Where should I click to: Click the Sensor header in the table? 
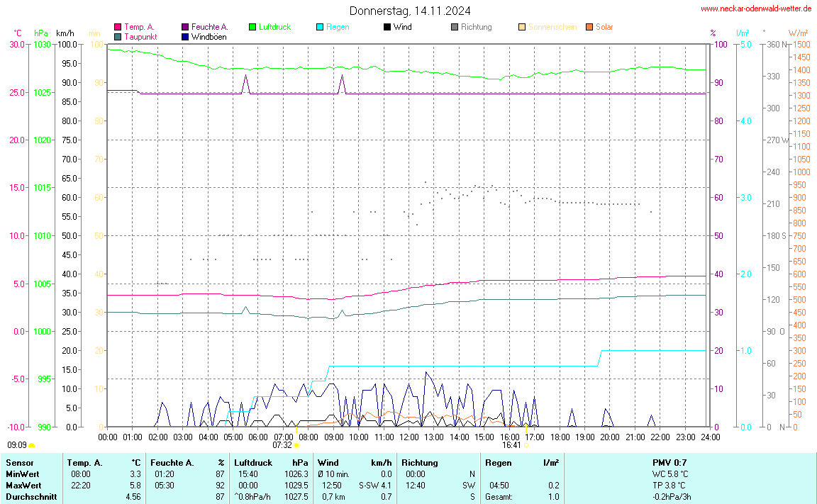(x=19, y=462)
